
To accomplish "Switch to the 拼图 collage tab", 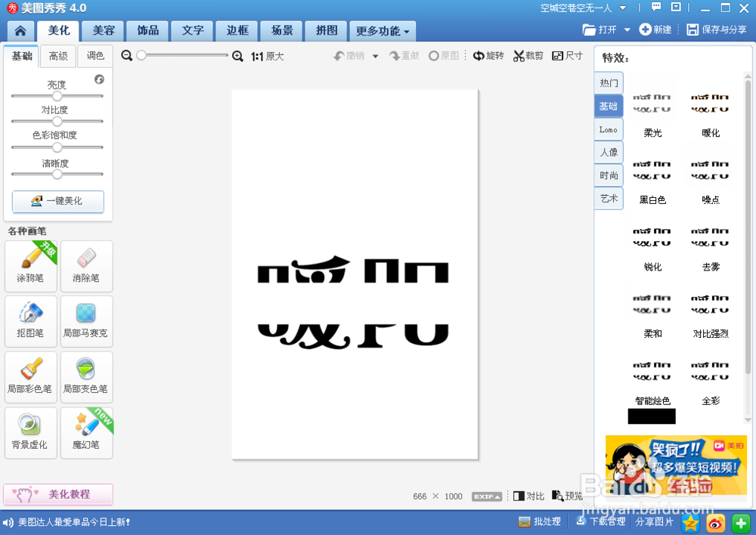I will point(327,31).
